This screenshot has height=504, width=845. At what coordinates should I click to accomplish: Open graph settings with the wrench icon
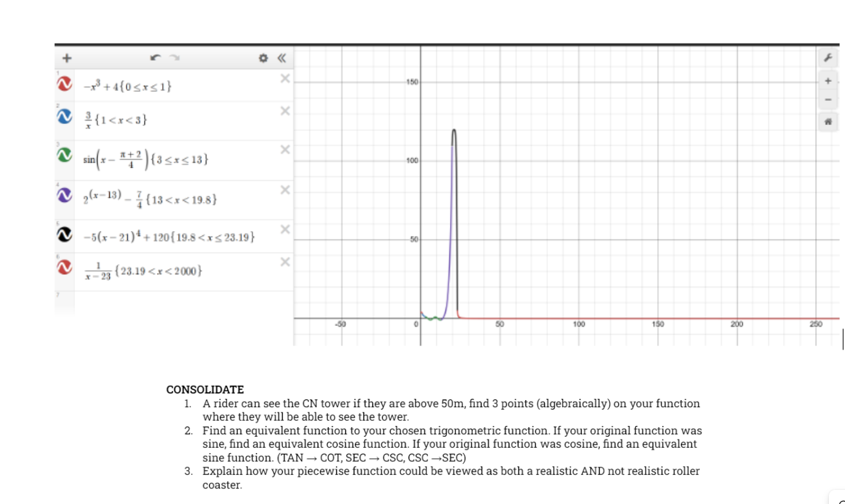pyautogui.click(x=829, y=58)
